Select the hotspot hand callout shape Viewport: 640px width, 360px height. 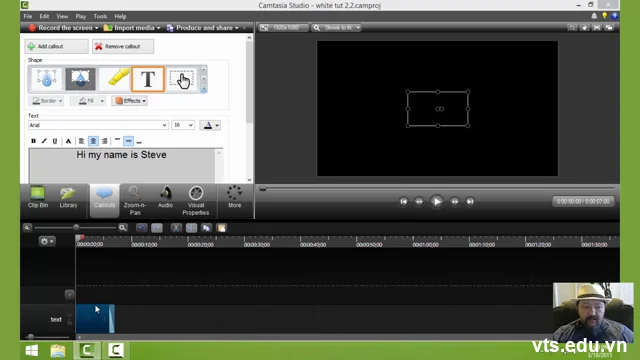182,79
